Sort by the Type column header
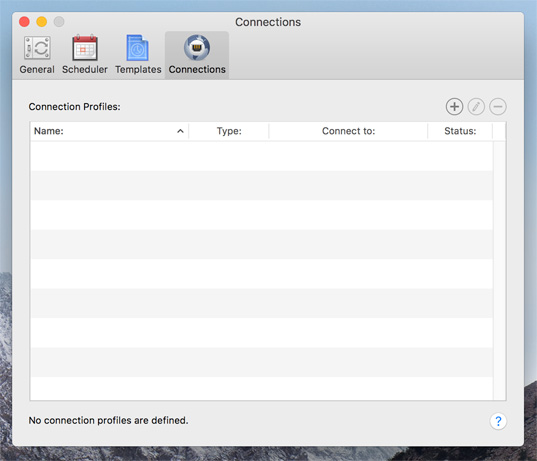537x461 pixels. [x=229, y=131]
